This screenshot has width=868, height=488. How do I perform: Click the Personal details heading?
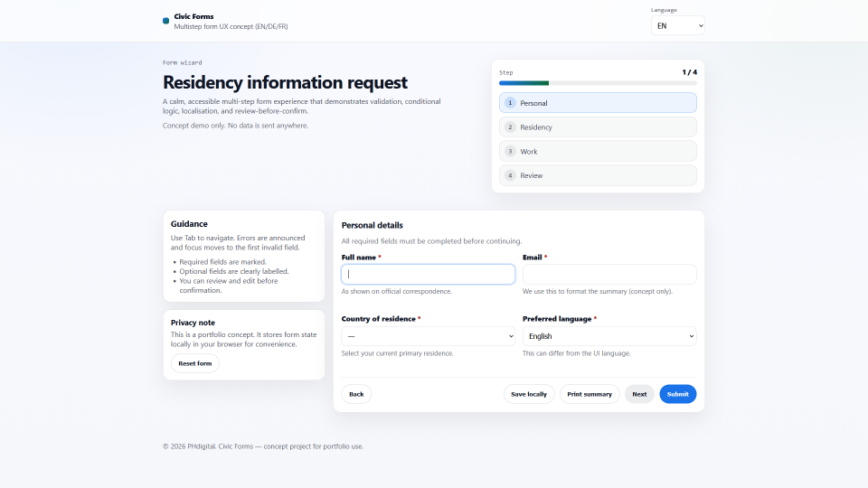click(x=372, y=225)
